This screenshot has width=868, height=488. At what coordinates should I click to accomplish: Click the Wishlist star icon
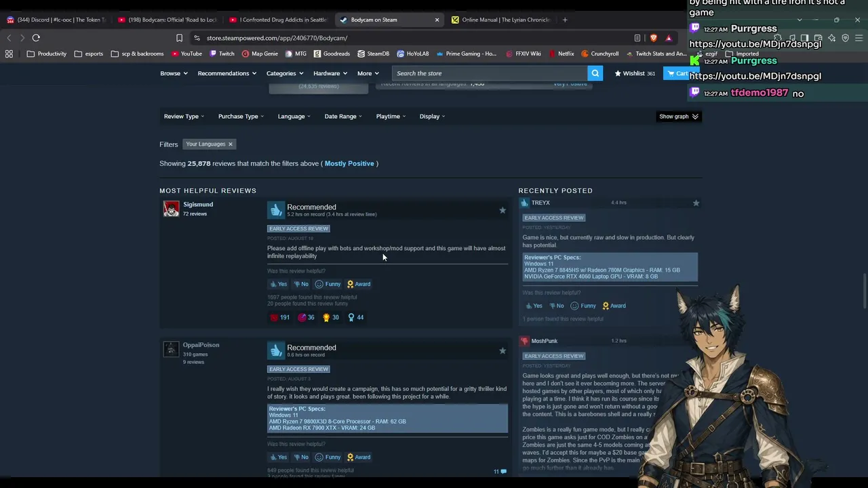(x=618, y=73)
